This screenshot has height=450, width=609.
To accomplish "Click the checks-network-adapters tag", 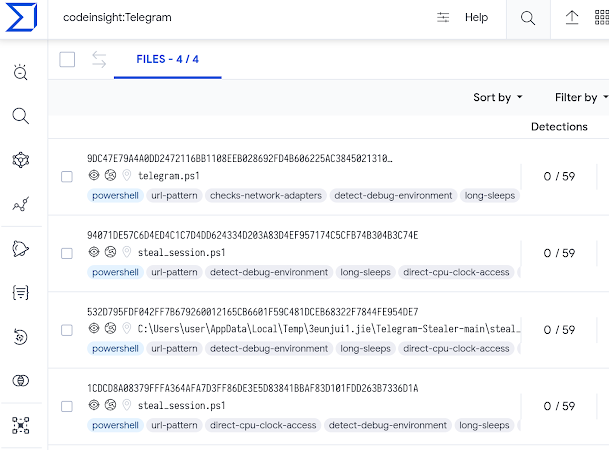I will (x=265, y=196).
